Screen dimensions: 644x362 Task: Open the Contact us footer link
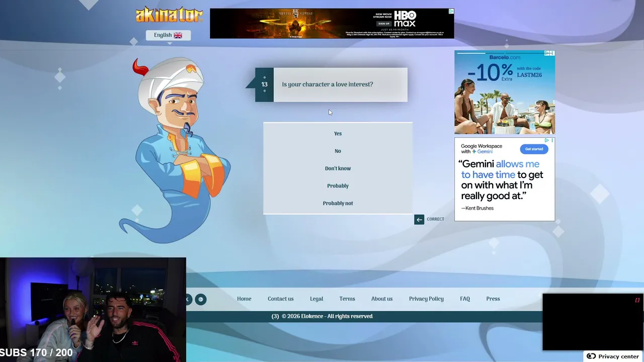(280, 299)
